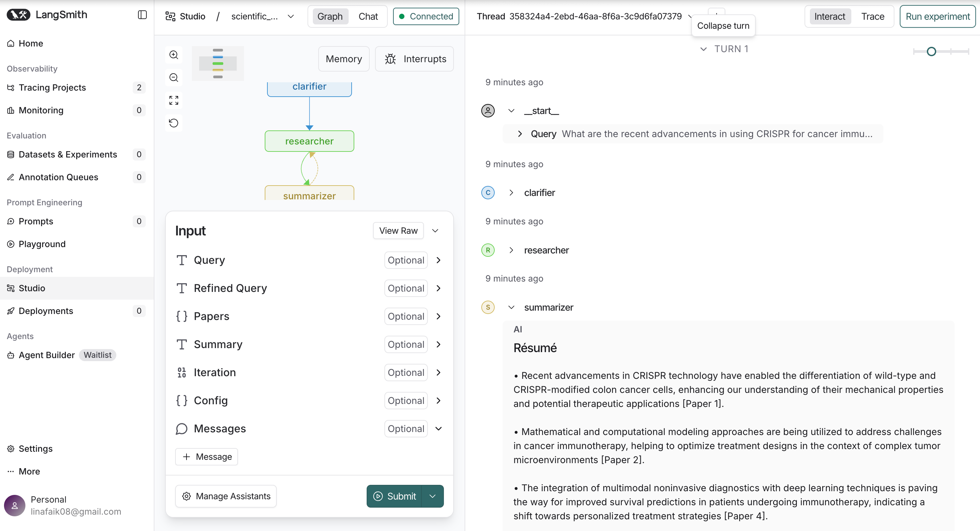980x531 pixels.
Task: Click the zoom in graph icon
Action: [174, 55]
